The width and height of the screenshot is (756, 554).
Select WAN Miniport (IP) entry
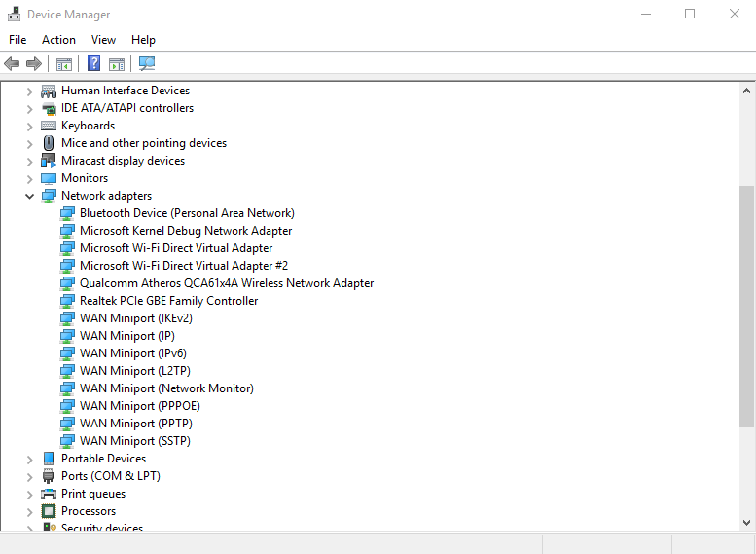(127, 336)
